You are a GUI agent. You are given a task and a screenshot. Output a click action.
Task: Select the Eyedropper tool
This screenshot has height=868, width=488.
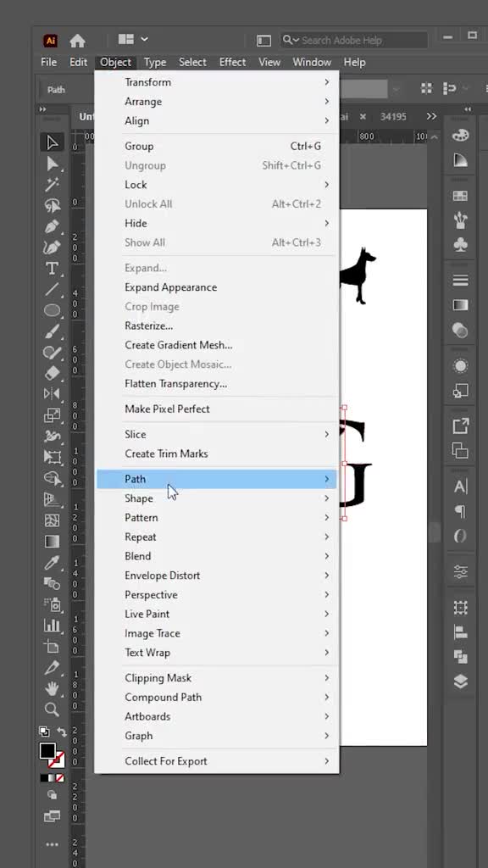pyautogui.click(x=52, y=563)
